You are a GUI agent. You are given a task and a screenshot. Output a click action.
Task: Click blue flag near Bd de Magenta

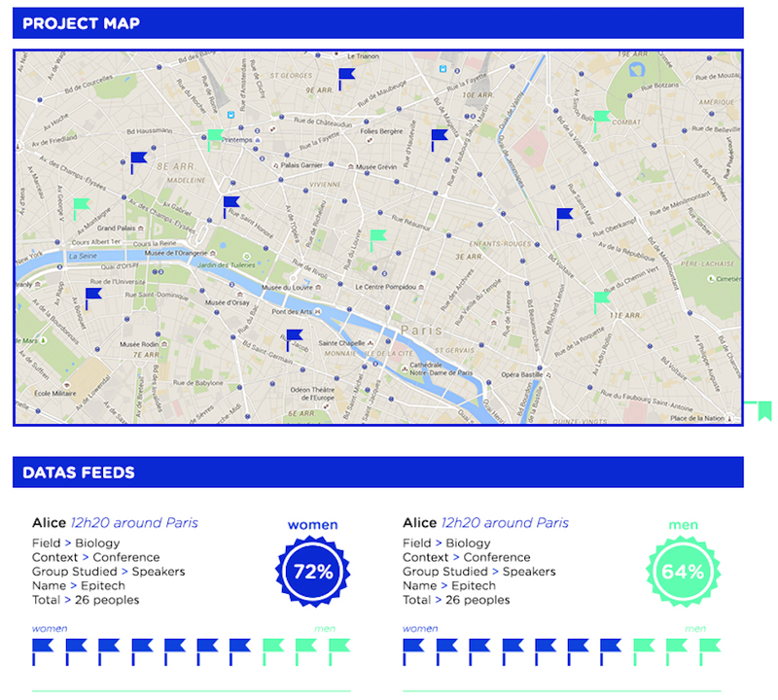point(440,140)
